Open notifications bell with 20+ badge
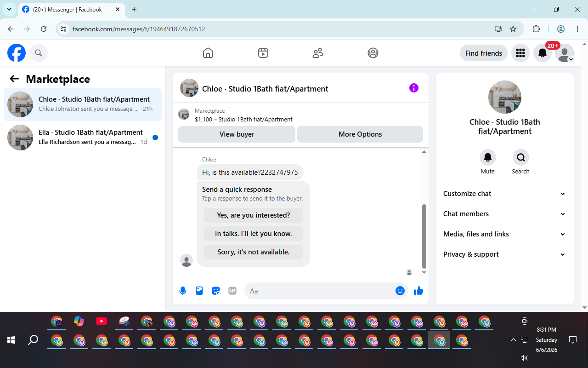This screenshot has height=368, width=588. [x=543, y=53]
